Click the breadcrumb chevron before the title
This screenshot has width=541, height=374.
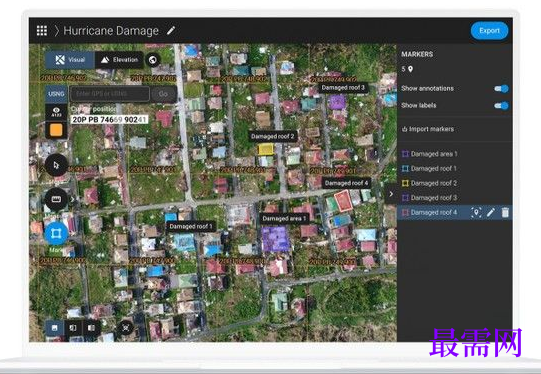[57, 31]
